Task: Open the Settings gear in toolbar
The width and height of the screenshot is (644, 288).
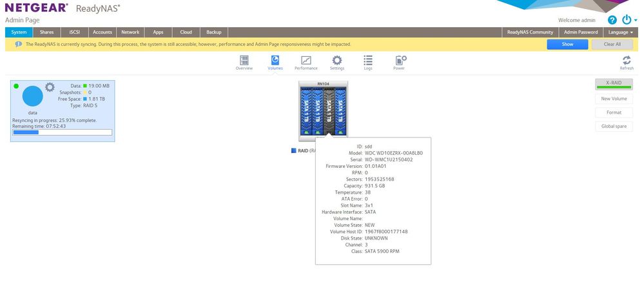Action: click(x=337, y=61)
